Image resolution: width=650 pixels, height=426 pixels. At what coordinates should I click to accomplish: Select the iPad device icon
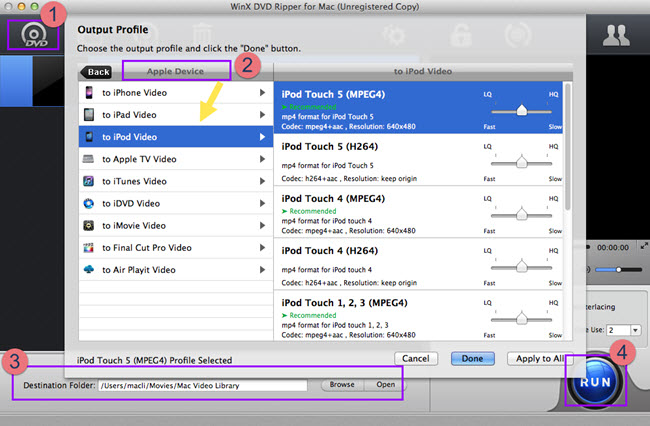(x=89, y=114)
